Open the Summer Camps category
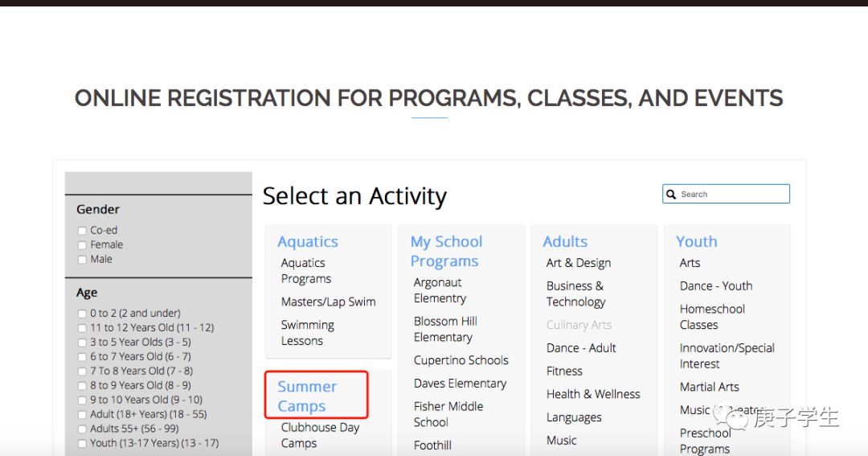The width and height of the screenshot is (868, 456). pyautogui.click(x=307, y=396)
